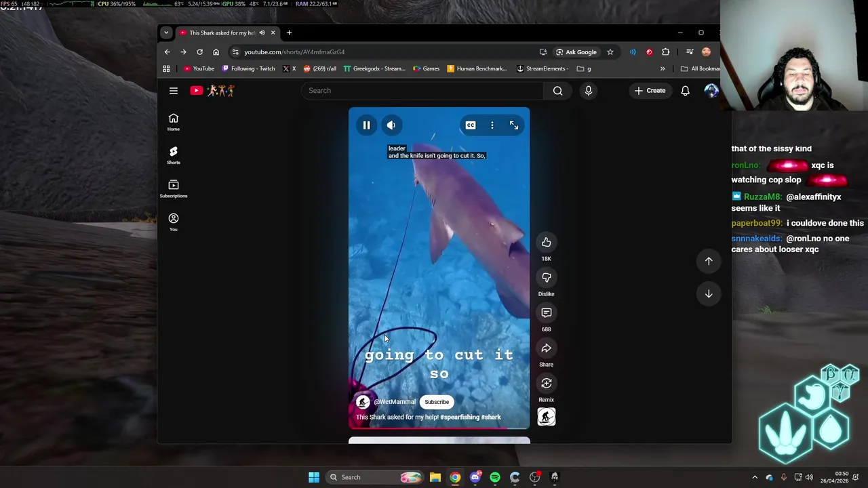Open Chrome media controls icon
868x488 pixels.
(x=689, y=52)
